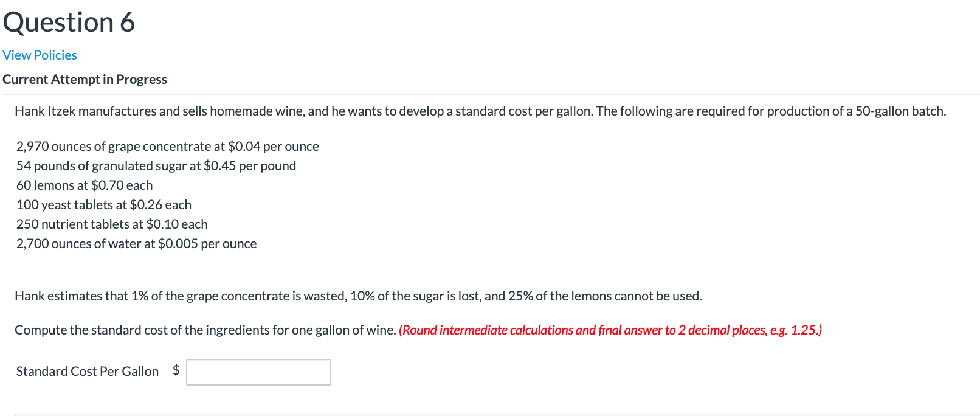Select the water ingredient line
980x416 pixels.
coord(136,243)
